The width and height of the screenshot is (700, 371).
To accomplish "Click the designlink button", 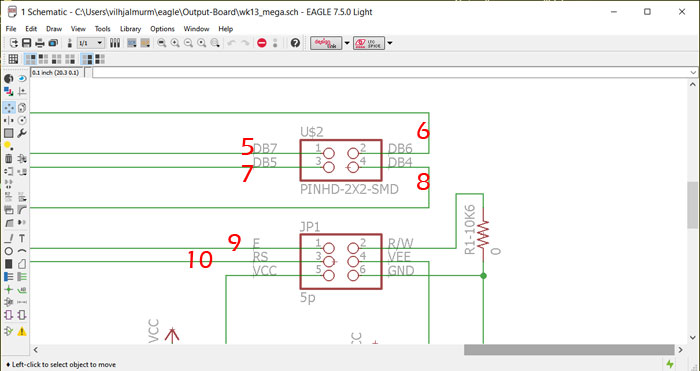I will pos(326,43).
